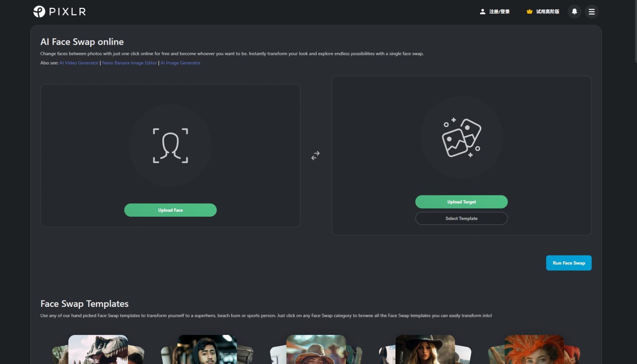Click the user profile icon
637x364 pixels.
(x=482, y=12)
